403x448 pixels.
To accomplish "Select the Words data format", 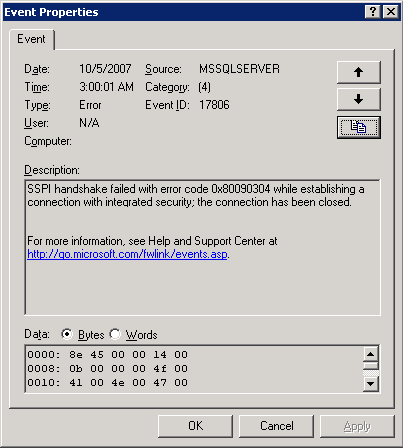I will [115, 334].
